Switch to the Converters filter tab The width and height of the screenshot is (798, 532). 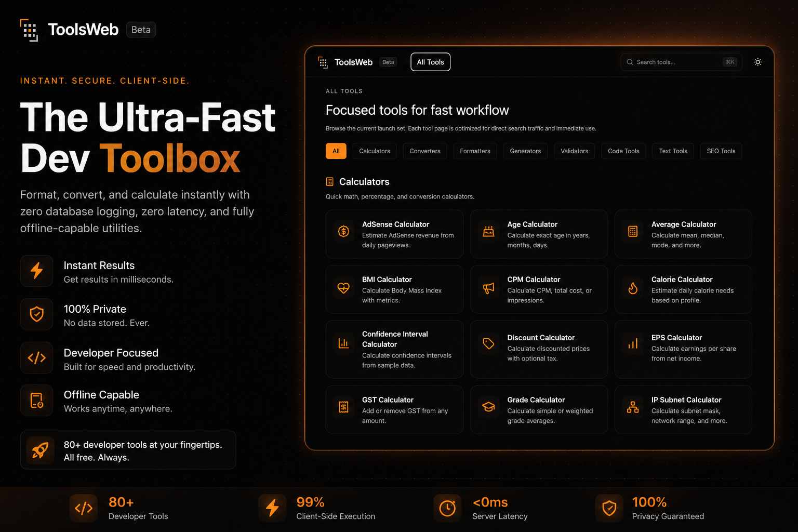click(x=425, y=151)
